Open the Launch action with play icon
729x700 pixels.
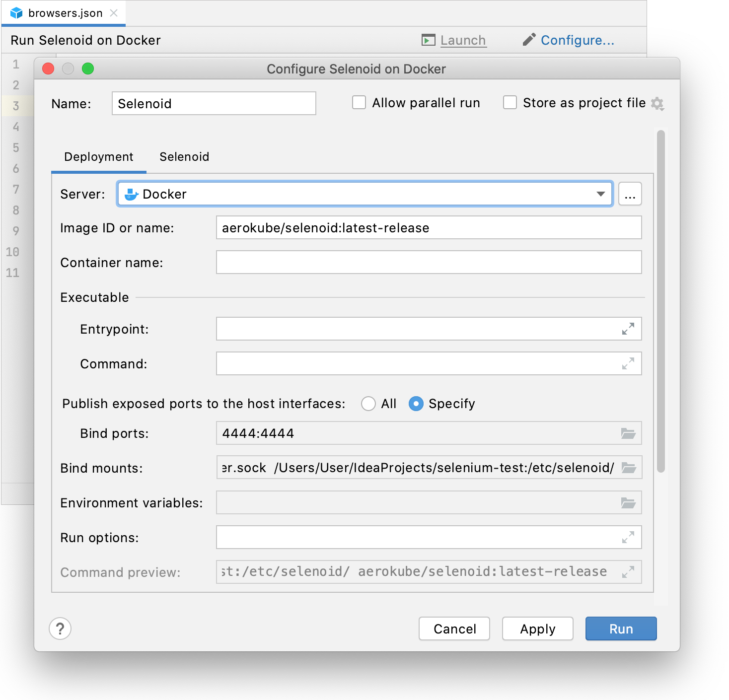click(x=427, y=40)
